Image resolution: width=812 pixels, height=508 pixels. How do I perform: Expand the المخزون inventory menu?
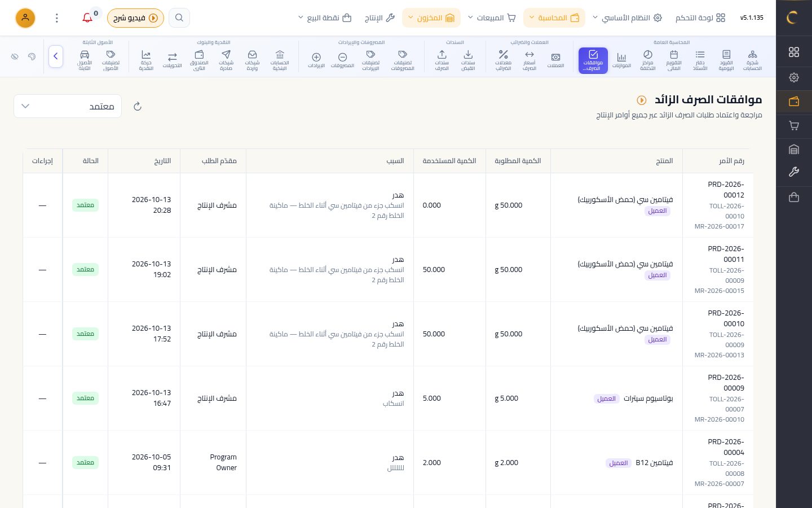coord(431,18)
